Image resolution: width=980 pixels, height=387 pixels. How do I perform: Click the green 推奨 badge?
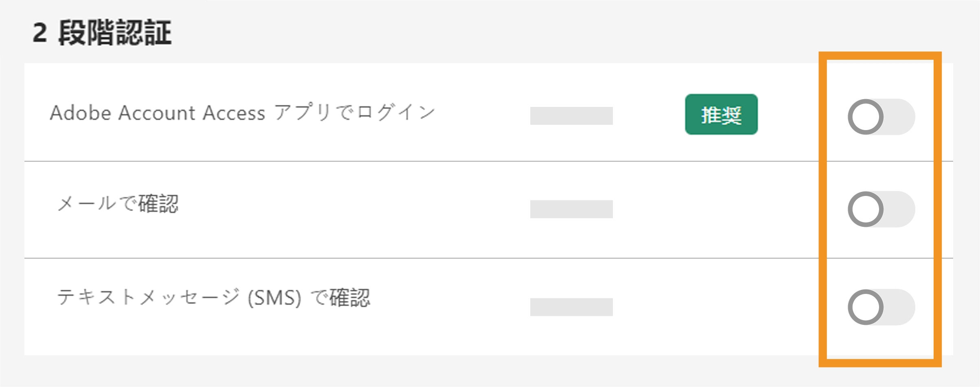coord(721,115)
